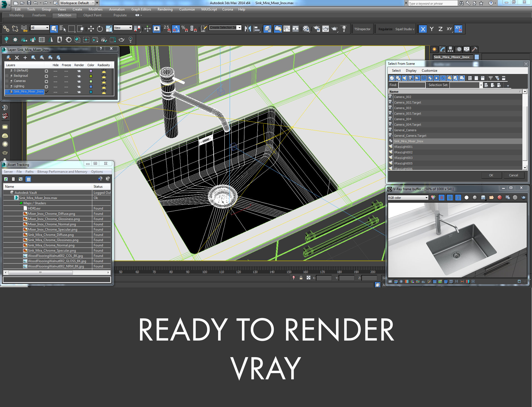Toggle hide for Lighting layer
Viewport: 532px width, 407px height.
coord(55,87)
